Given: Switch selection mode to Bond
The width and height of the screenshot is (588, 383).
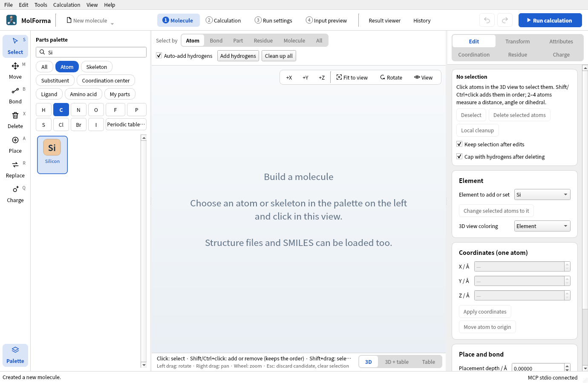Looking at the screenshot, I should pos(216,40).
